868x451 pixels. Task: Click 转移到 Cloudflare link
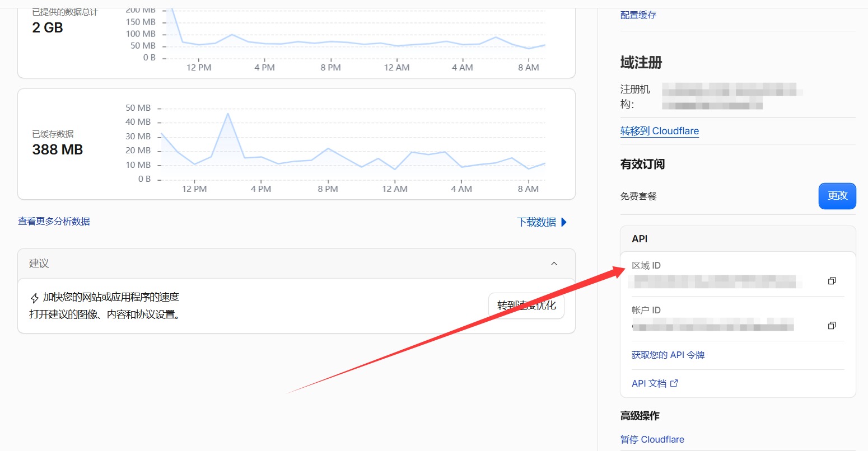[x=660, y=131]
